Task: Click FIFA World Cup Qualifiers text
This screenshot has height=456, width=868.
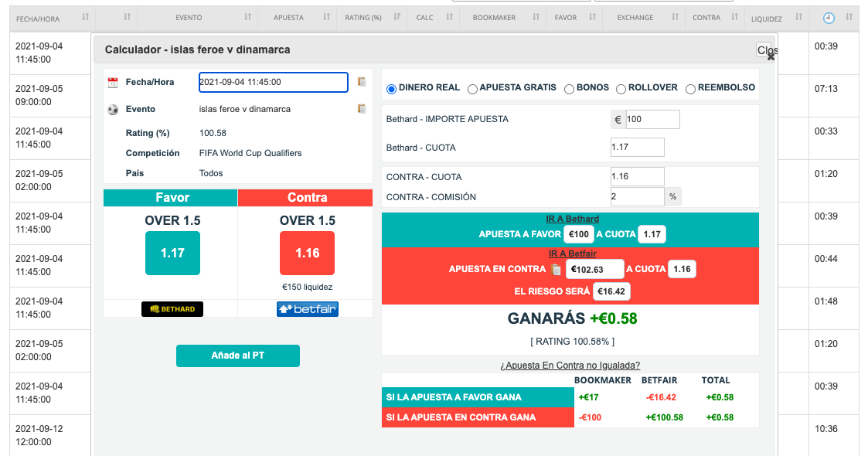Action: click(x=250, y=153)
